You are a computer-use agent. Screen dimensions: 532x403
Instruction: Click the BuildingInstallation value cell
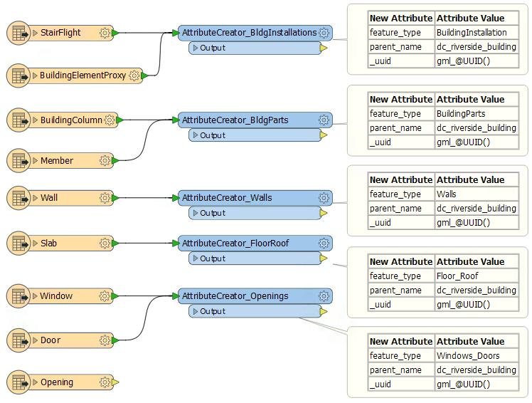[477, 33]
